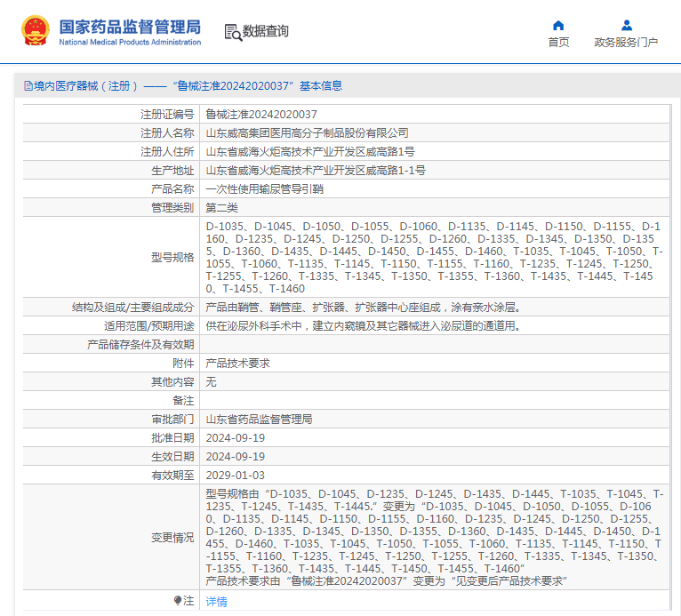Screen dimensions: 681x616
Task: Click the 产品技术要求 attachment cell
Action: tap(237, 364)
